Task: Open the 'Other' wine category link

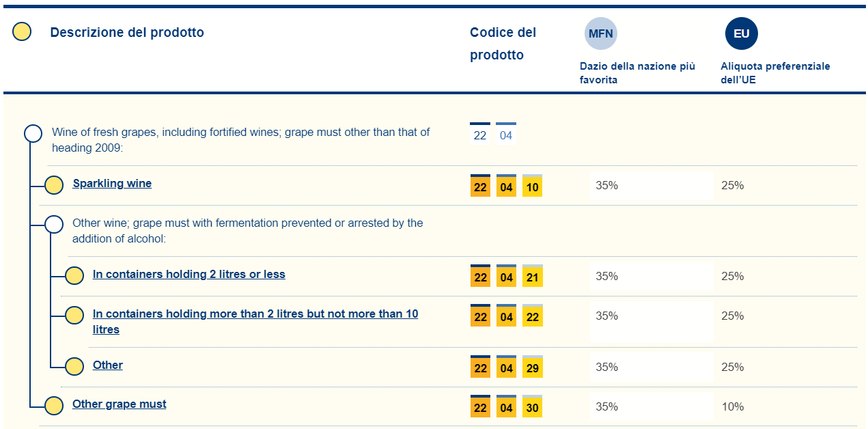Action: (x=107, y=365)
